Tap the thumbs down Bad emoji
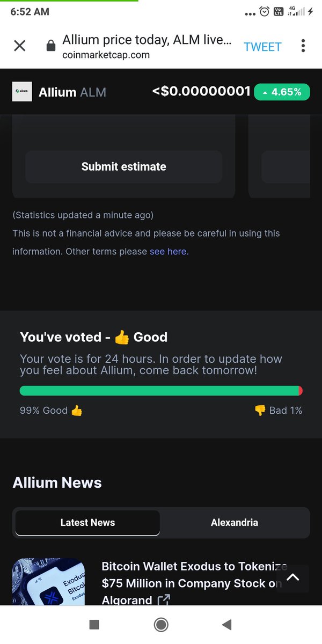 coord(260,411)
